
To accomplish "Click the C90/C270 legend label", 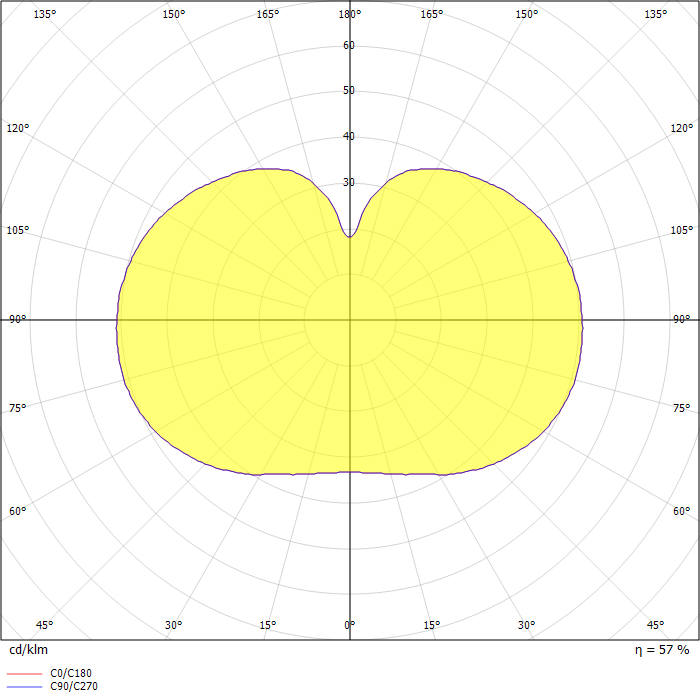I will pos(74,686).
